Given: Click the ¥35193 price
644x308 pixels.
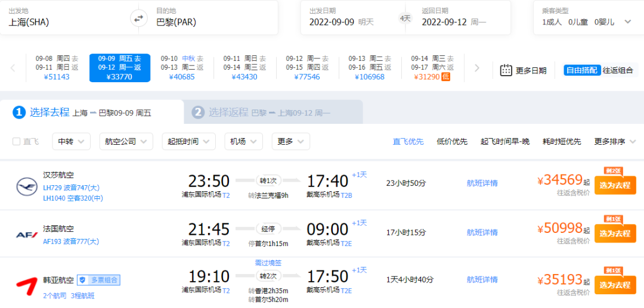Looking at the screenshot, I should click(561, 279).
